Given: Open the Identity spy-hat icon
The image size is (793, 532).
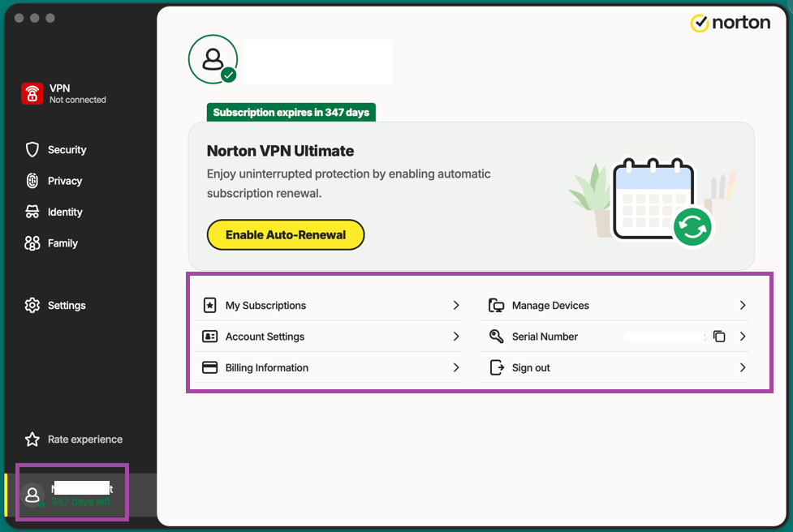Looking at the screenshot, I should (x=32, y=212).
